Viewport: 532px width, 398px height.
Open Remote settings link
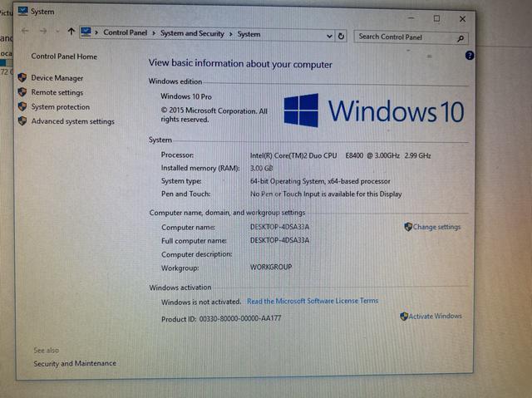click(x=57, y=92)
